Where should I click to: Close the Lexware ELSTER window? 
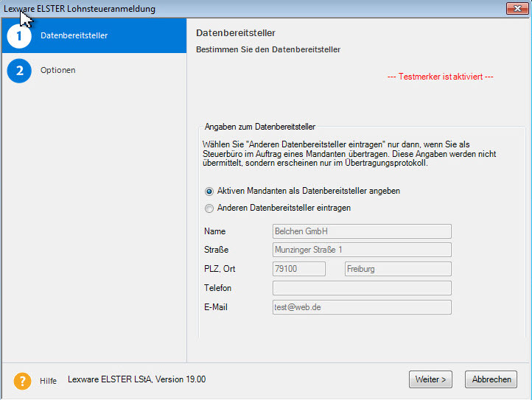click(x=517, y=8)
